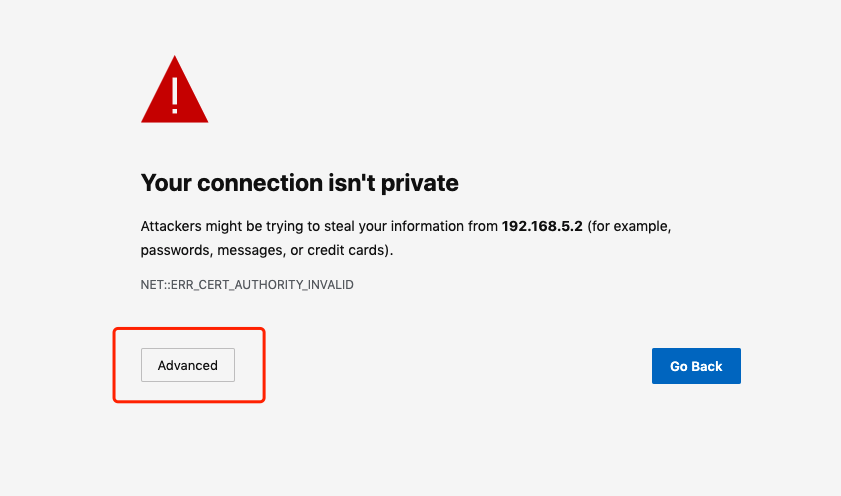Click the word "Attackers" in the warning text

pos(171,227)
